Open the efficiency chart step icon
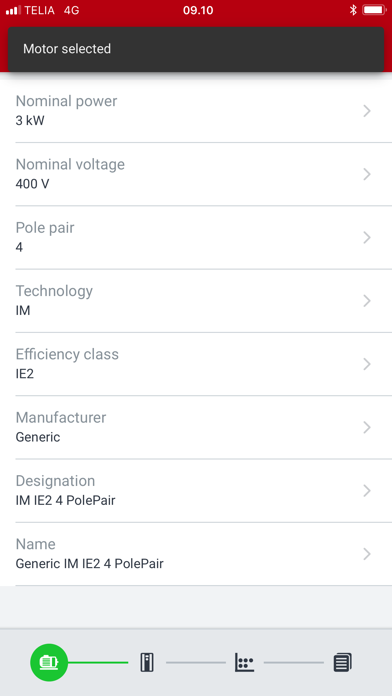392x696 pixels. tap(245, 662)
